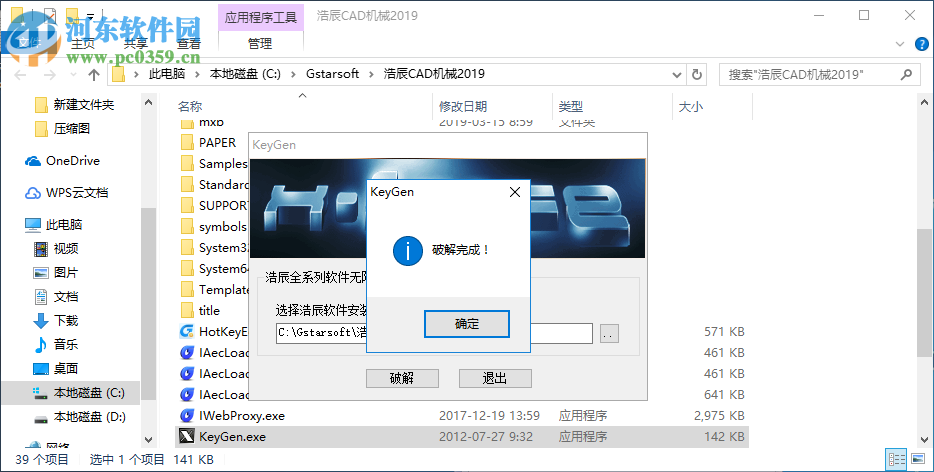Click the 退出 button in KeyGen
This screenshot has height=472, width=934.
tap(495, 378)
